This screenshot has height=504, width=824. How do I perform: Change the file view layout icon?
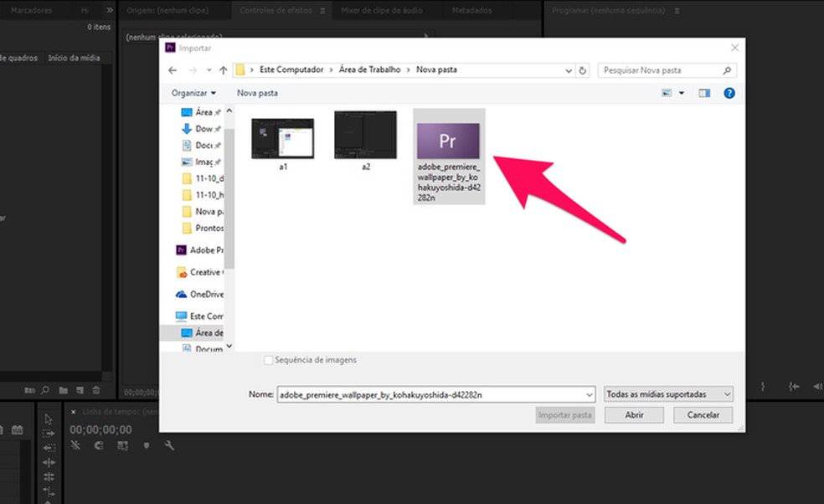click(x=667, y=93)
